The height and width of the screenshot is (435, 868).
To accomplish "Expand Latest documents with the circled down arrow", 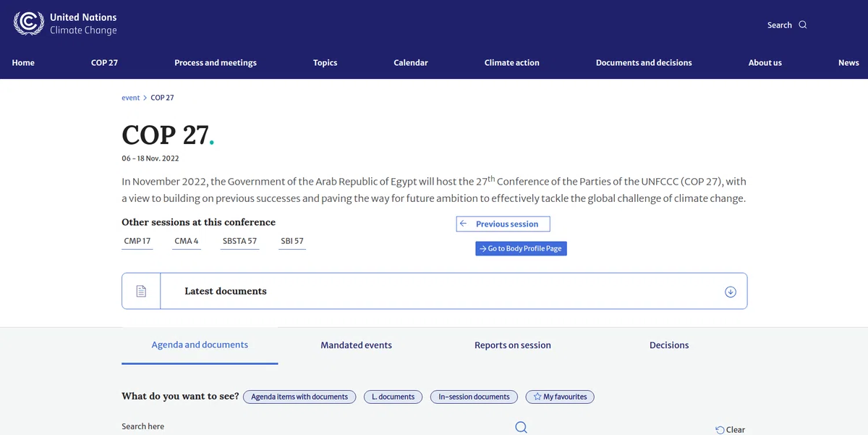I will [x=730, y=292].
